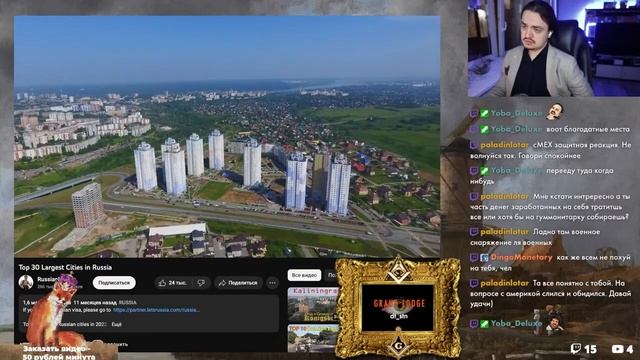Image resolution: width=640 pixels, height=360 pixels.
Task: Click the emote in the bottom Yoba_Deluxe message
Action: click(554, 325)
